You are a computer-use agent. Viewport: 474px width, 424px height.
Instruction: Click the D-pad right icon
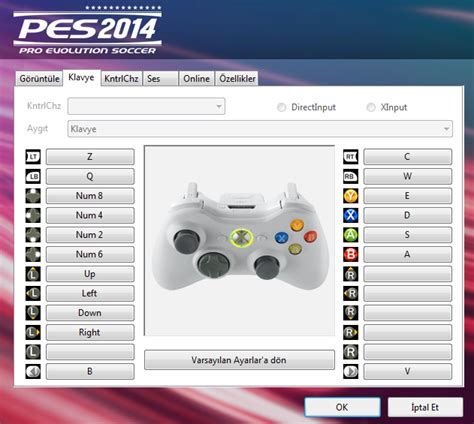click(x=33, y=254)
